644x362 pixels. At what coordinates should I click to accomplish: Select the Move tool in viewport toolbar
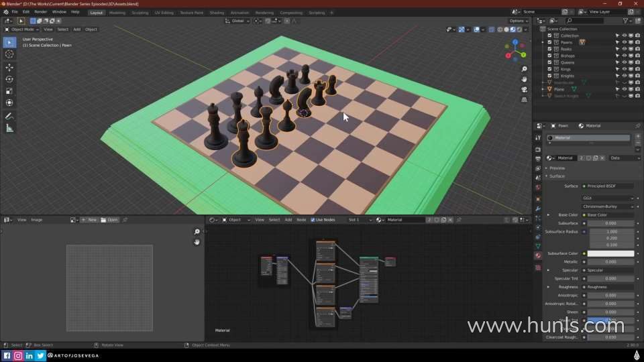pos(9,67)
